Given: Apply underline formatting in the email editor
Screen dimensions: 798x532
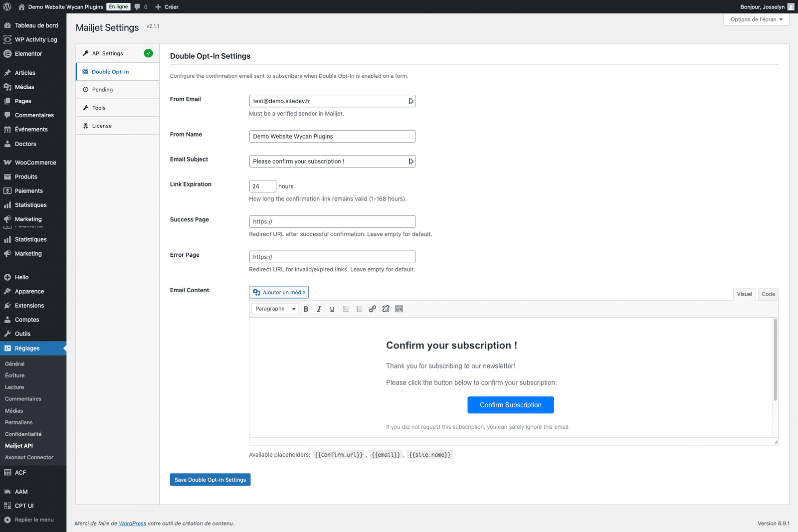Looking at the screenshot, I should pyautogui.click(x=332, y=309).
